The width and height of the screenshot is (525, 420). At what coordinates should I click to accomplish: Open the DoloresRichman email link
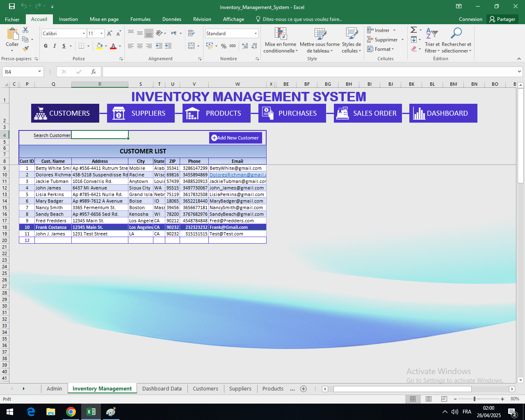pos(237,174)
